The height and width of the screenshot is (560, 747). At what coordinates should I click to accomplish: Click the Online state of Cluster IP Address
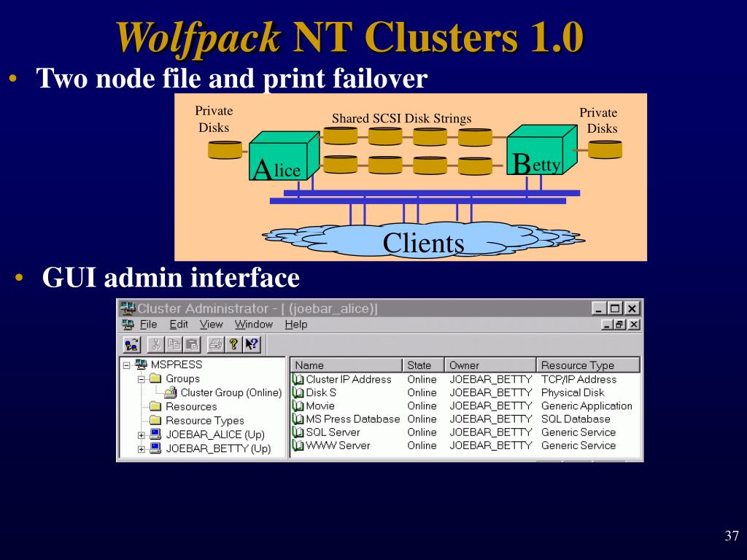422,379
